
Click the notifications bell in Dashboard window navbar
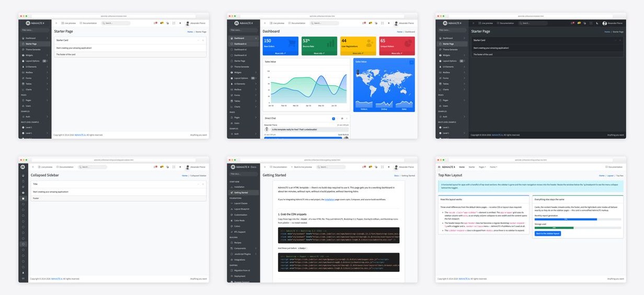click(371, 23)
